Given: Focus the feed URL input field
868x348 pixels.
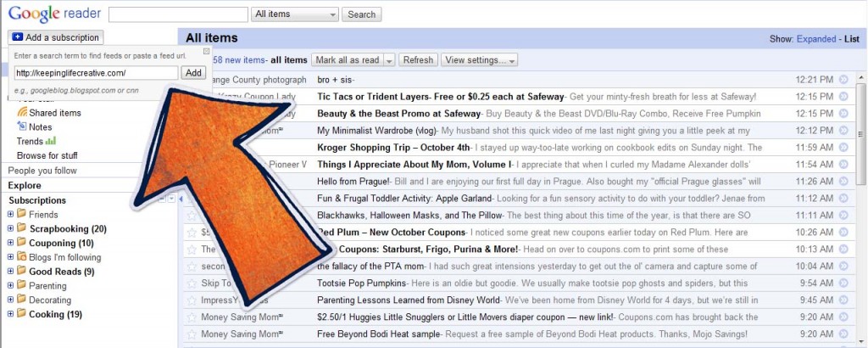Looking at the screenshot, I should click(x=97, y=73).
